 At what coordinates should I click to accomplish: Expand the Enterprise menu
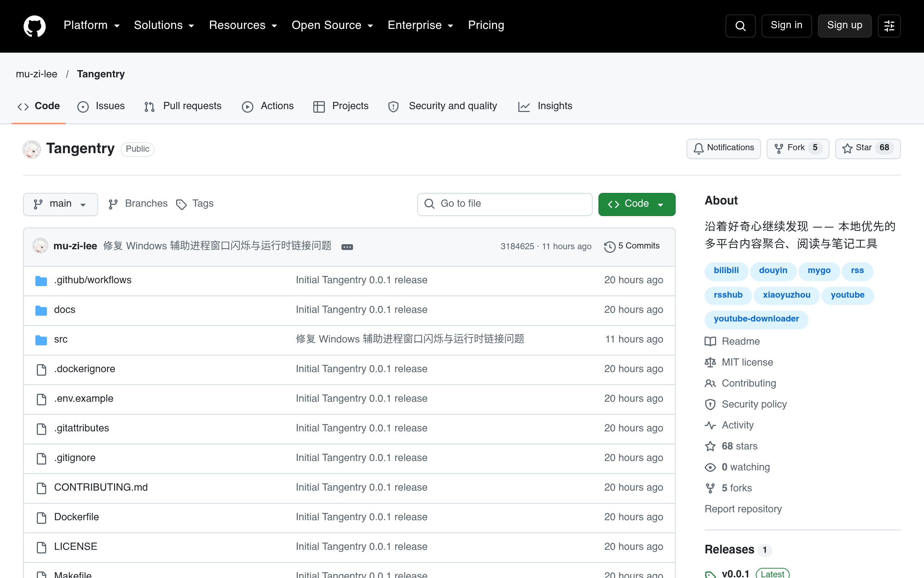click(420, 25)
